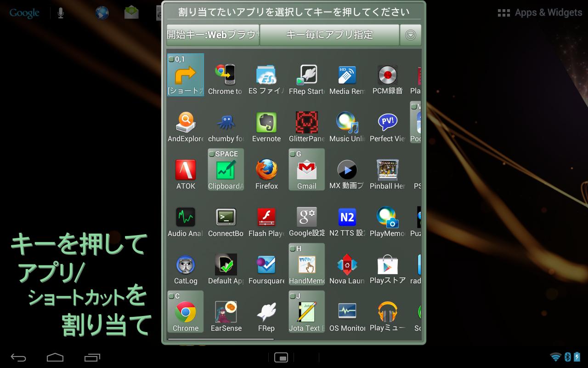Choose ClipboardA app assigned to SPACE
588x368 pixels.
226,170
